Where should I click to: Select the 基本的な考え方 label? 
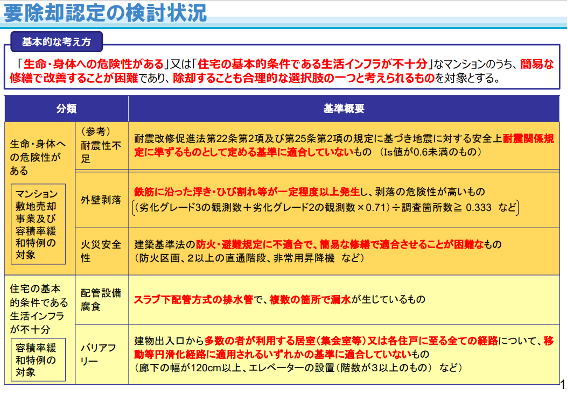(x=57, y=42)
